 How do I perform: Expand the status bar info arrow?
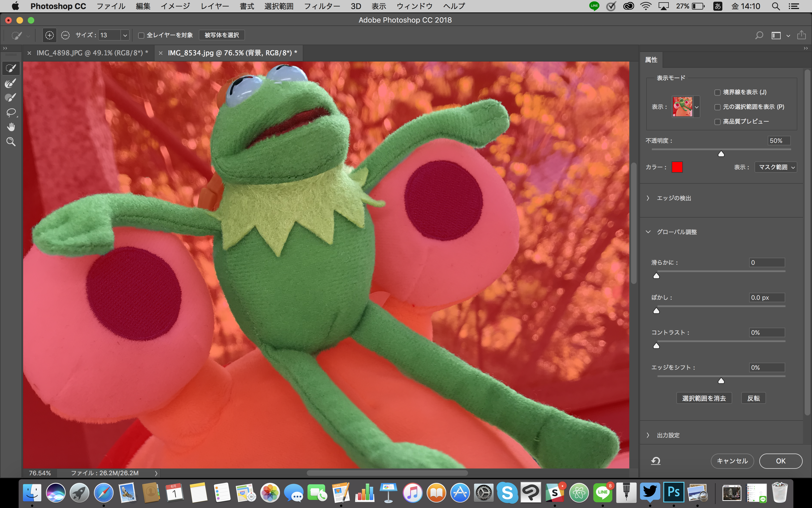(x=156, y=473)
